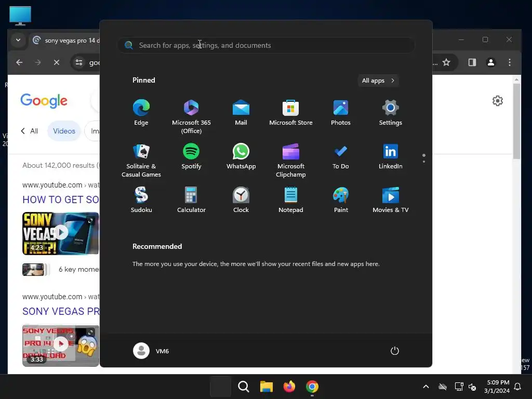Launch Movies & TV
This screenshot has height=399, width=532.
click(x=391, y=200)
